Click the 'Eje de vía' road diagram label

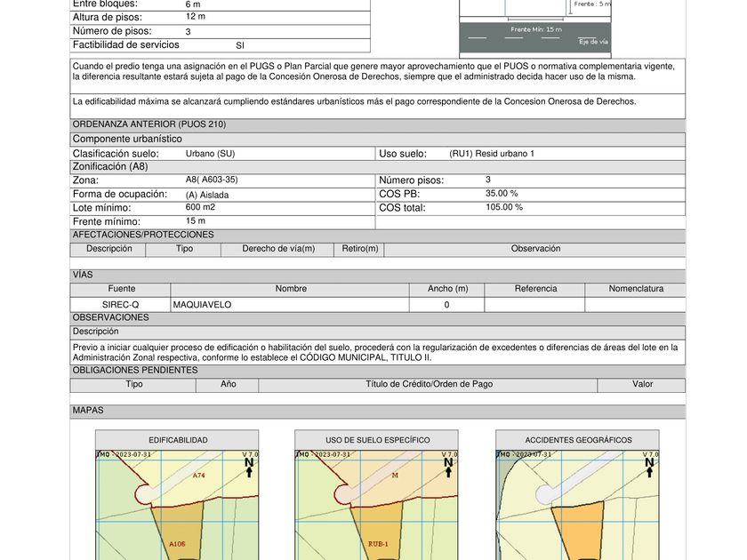(x=593, y=42)
